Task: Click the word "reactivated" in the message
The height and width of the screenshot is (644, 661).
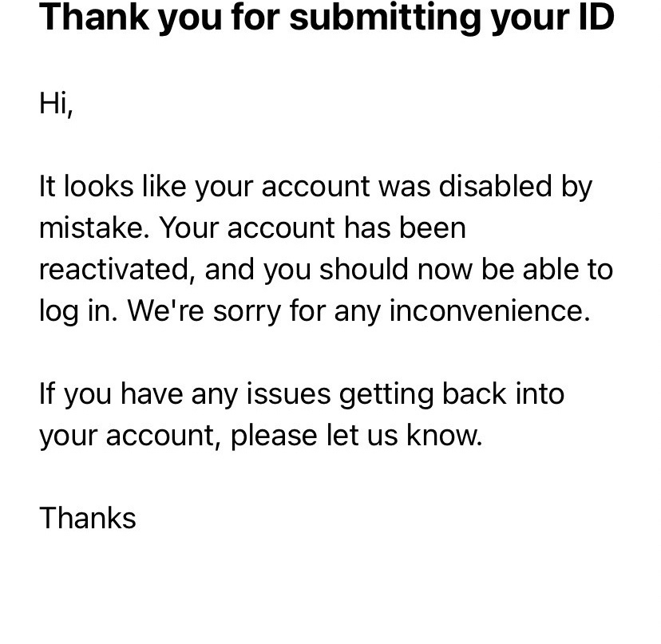Action: [114, 269]
